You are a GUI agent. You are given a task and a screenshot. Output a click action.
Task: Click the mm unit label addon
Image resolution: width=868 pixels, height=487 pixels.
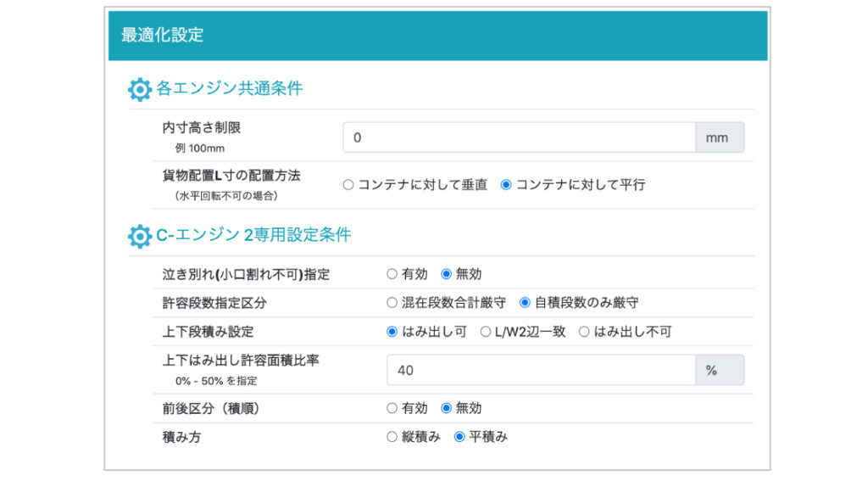(x=720, y=137)
